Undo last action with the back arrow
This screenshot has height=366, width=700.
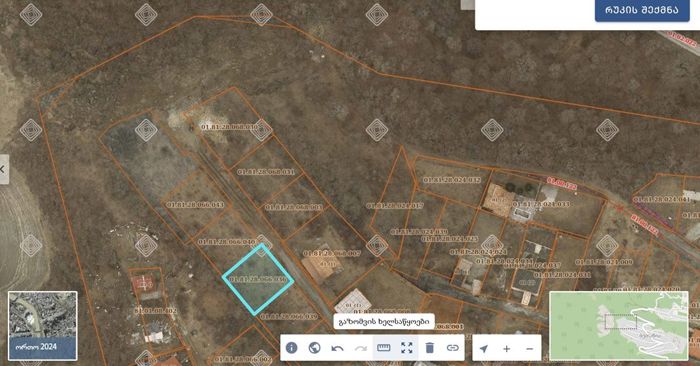(338, 348)
